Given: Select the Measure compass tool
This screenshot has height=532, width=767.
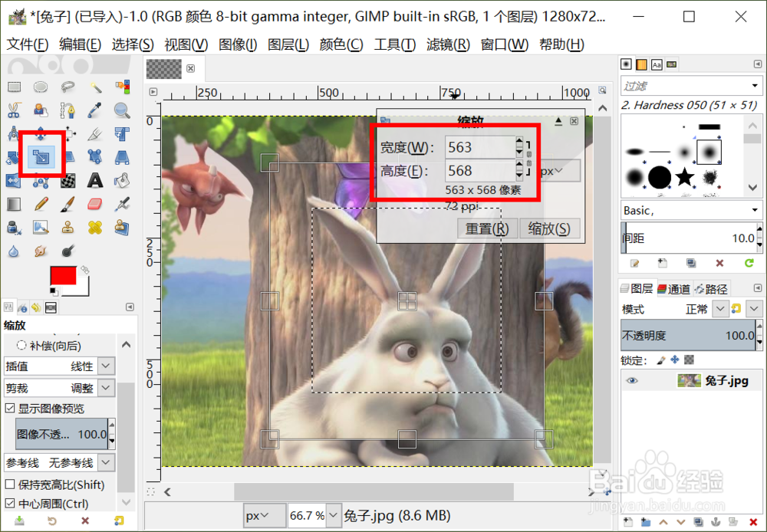Looking at the screenshot, I should pyautogui.click(x=14, y=133).
